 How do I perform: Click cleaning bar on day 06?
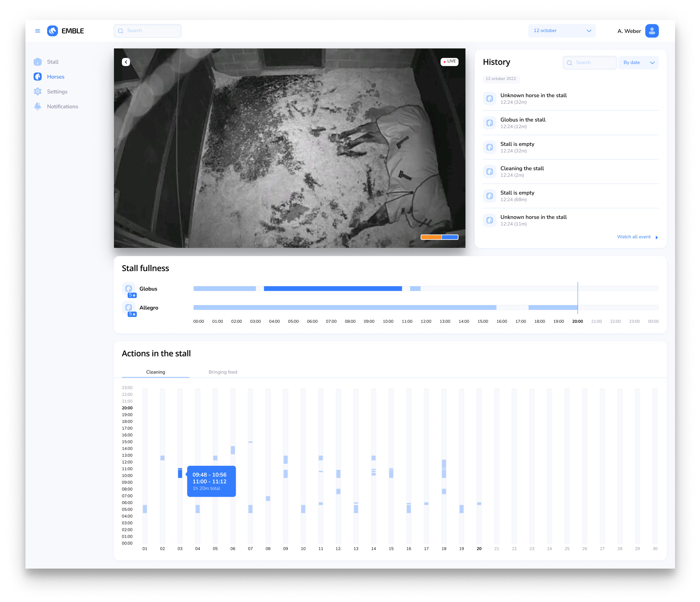pos(233,450)
